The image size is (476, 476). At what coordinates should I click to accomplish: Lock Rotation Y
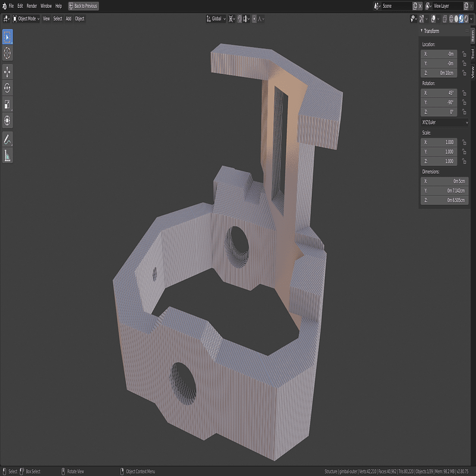point(464,102)
